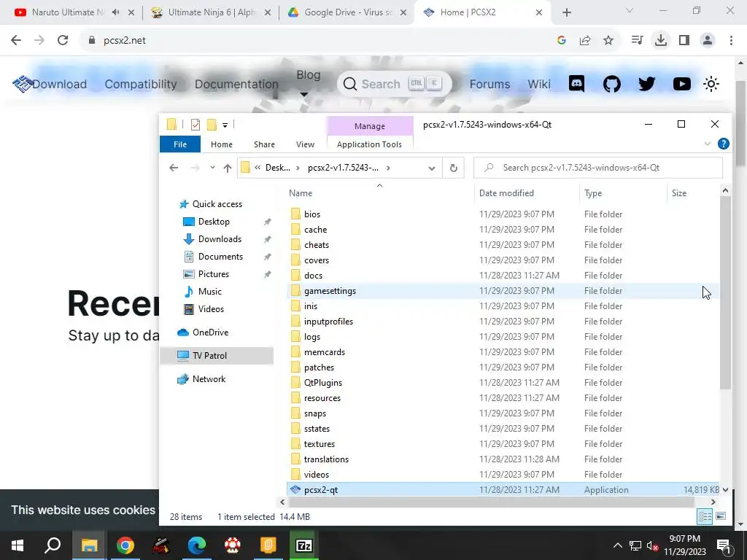Click the website Search box
This screenshot has width=747, height=560.
(x=395, y=84)
